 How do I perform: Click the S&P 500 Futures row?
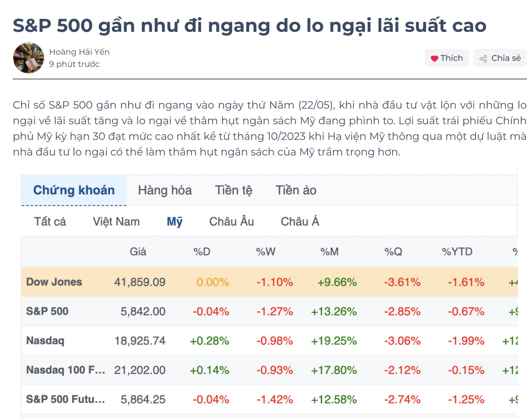65,399
